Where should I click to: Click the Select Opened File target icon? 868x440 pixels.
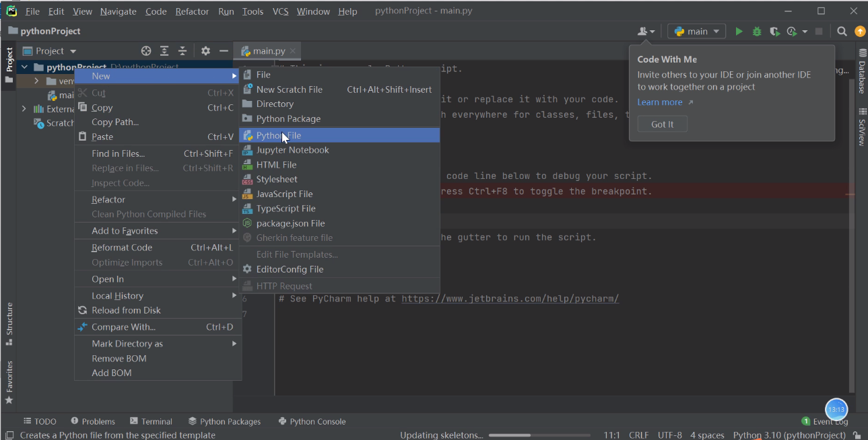pyautogui.click(x=146, y=51)
